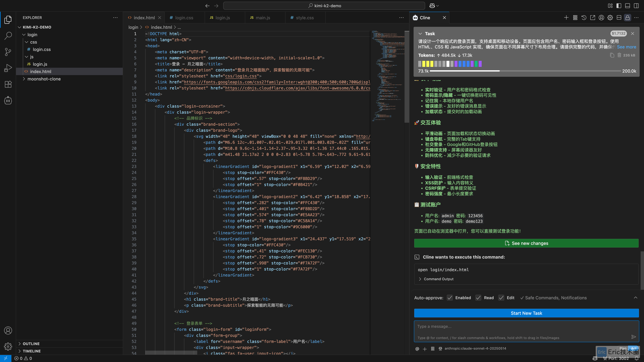
Task: Copy the task text with copy icon
Action: tap(612, 55)
